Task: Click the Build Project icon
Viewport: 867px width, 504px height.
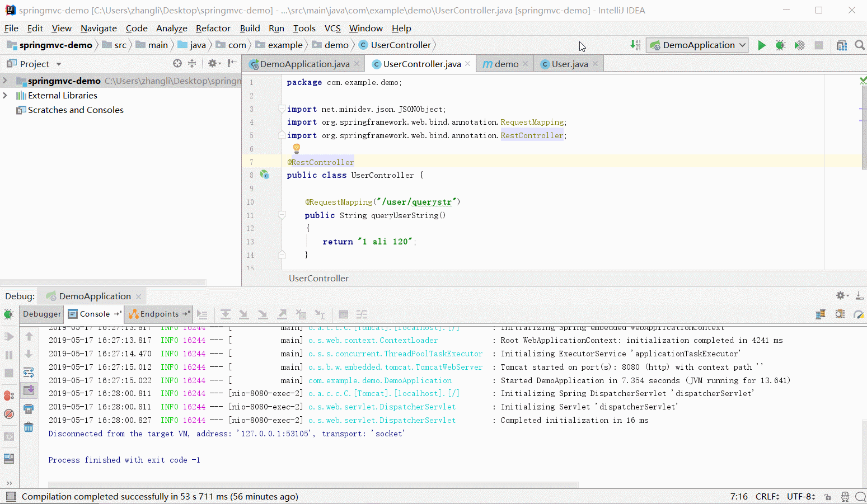Action: (635, 45)
